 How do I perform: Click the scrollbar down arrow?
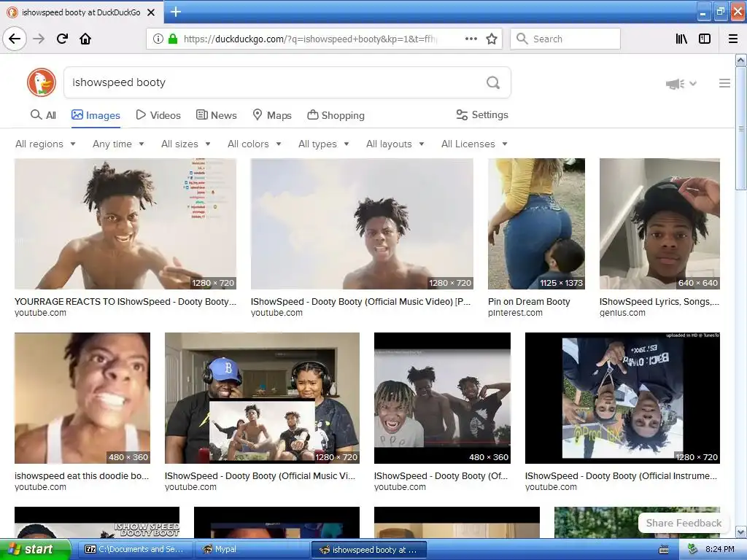[741, 532]
